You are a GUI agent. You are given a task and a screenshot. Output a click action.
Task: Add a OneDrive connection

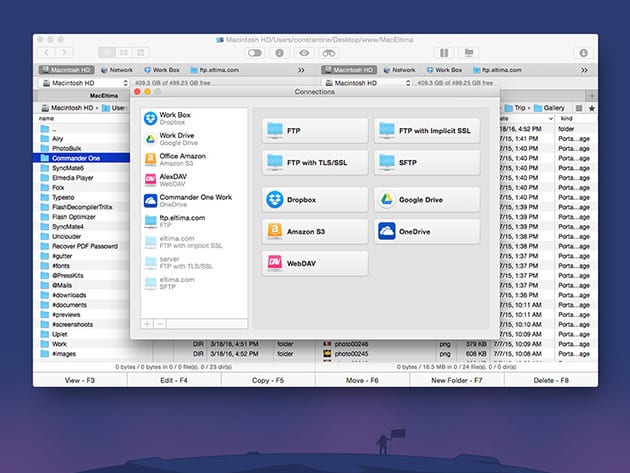coord(427,231)
